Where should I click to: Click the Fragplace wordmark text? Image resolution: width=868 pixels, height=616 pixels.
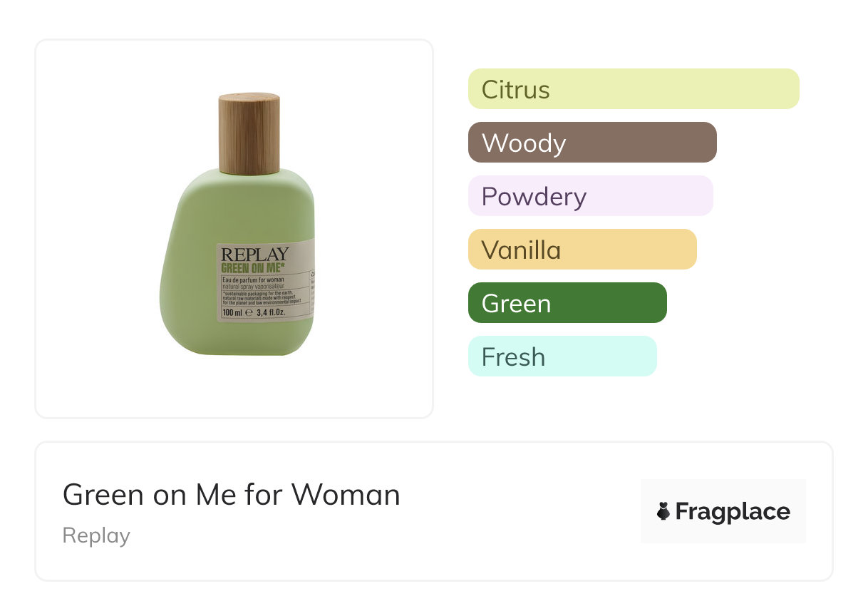pos(732,511)
